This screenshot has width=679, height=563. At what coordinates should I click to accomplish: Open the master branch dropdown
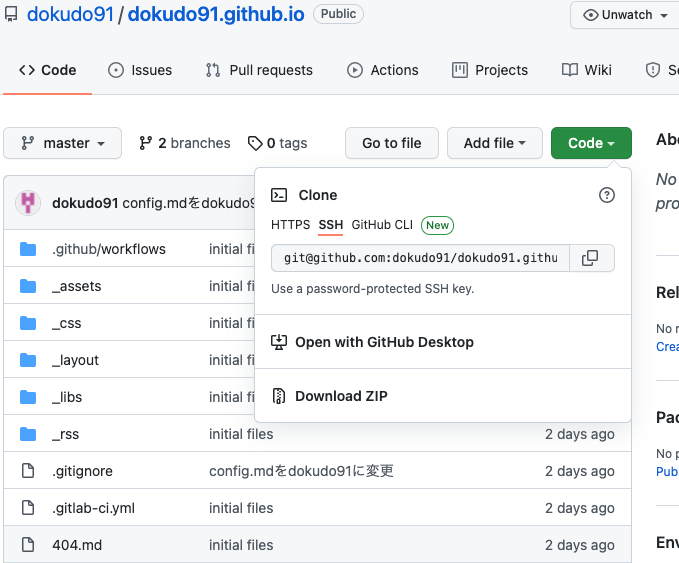[62, 143]
